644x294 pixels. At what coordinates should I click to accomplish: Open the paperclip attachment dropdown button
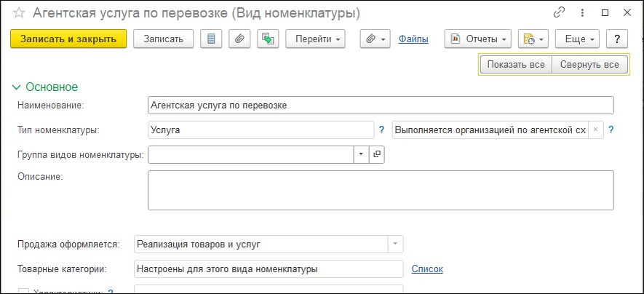point(375,39)
